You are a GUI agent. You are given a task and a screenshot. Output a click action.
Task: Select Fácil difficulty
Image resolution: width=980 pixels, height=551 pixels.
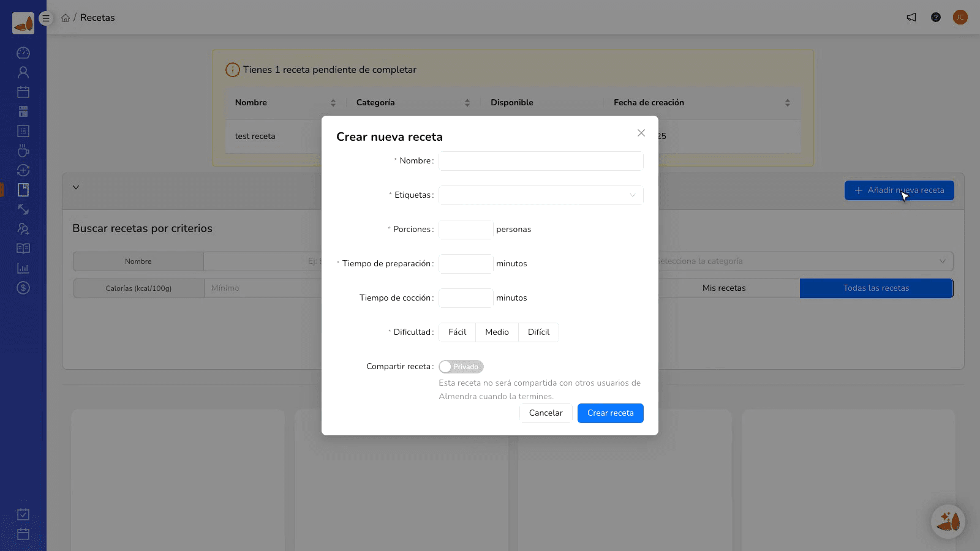(457, 332)
